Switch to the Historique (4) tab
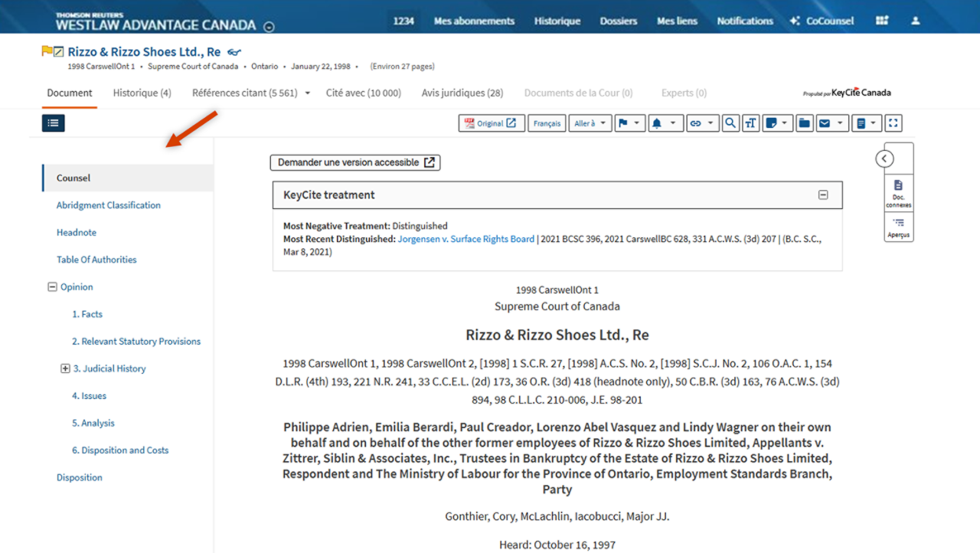 pos(142,93)
